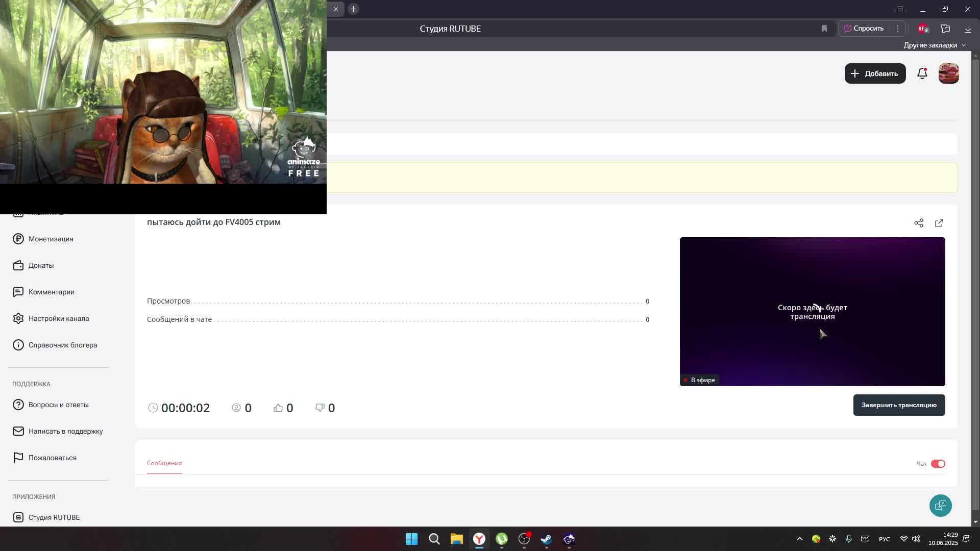Click the bookmark icon in address bar
Screen dimensions: 980x551
(824, 29)
